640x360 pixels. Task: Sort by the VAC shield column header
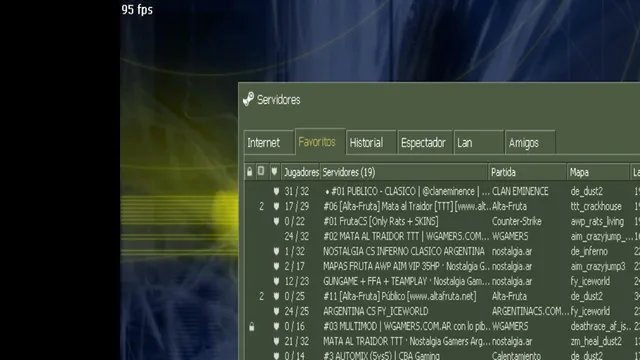pyautogui.click(x=274, y=172)
